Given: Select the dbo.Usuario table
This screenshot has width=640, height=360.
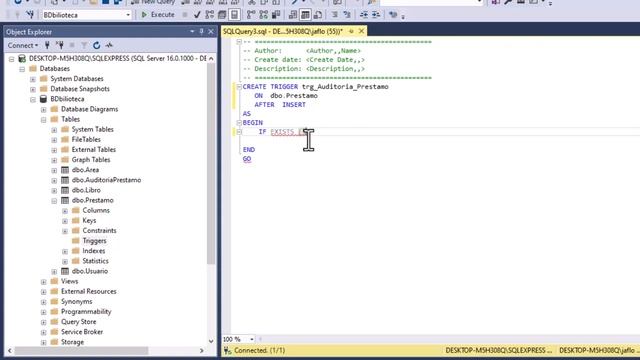Looking at the screenshot, I should point(90,271).
